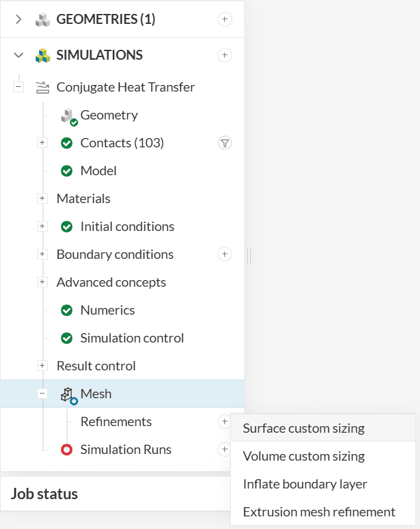Open the Simulation control item
The width and height of the screenshot is (420, 529).
(x=131, y=338)
